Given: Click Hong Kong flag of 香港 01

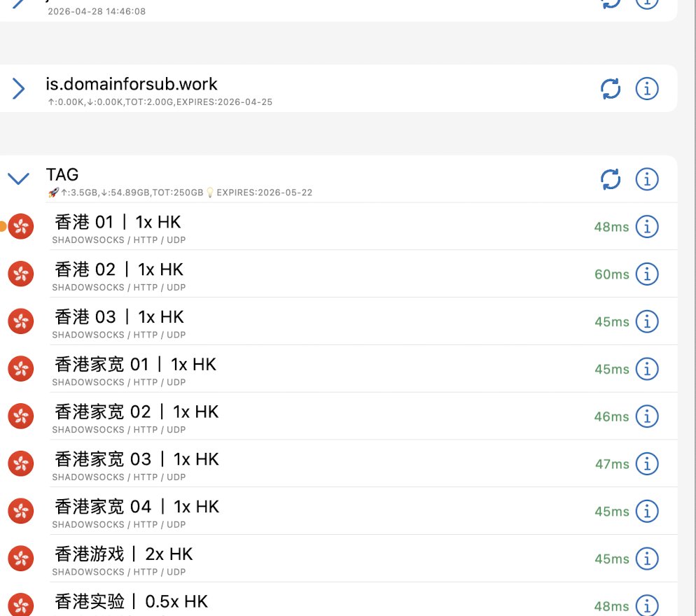Looking at the screenshot, I should tap(21, 226).
